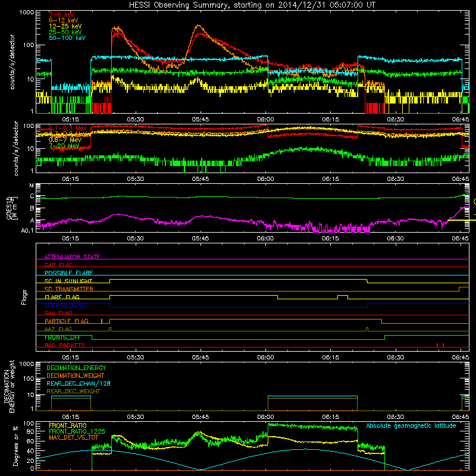Click the DECIMATION ENERGY or weight axis label
Viewport: 476px width, 476px height.
(9, 386)
